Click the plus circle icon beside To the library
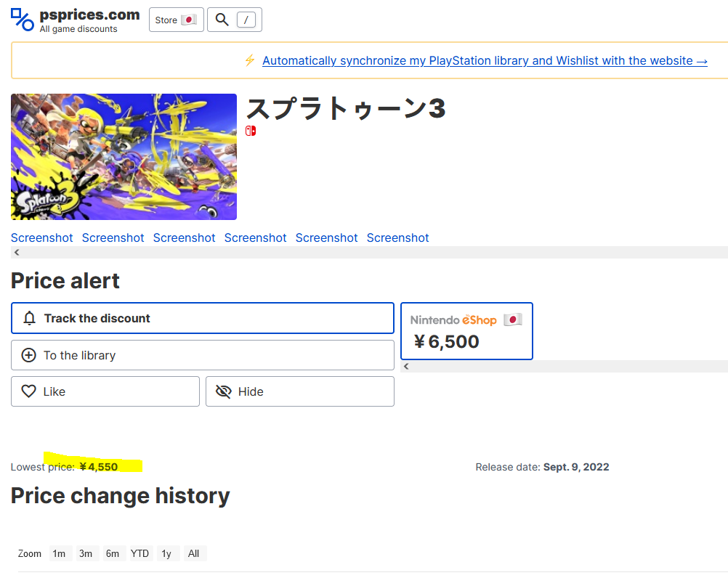 [x=29, y=355]
